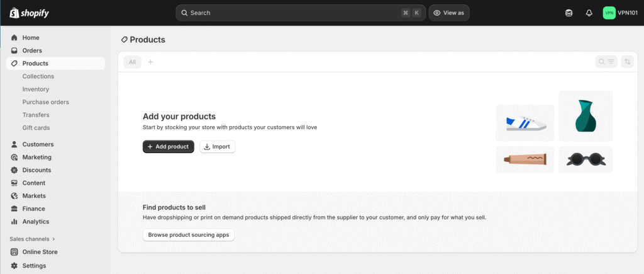The height and width of the screenshot is (274, 644).
Task: Open Inventory in the sidebar
Action: pos(35,89)
